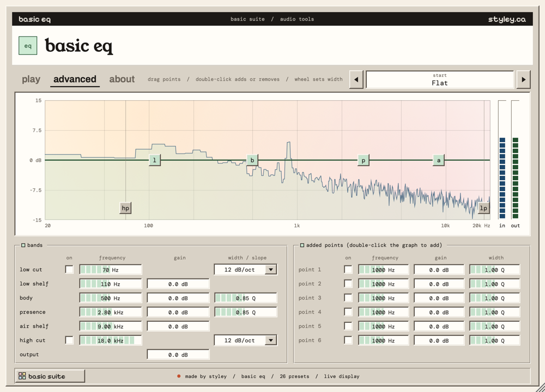
Task: Click the in level meter
Action: (502, 160)
